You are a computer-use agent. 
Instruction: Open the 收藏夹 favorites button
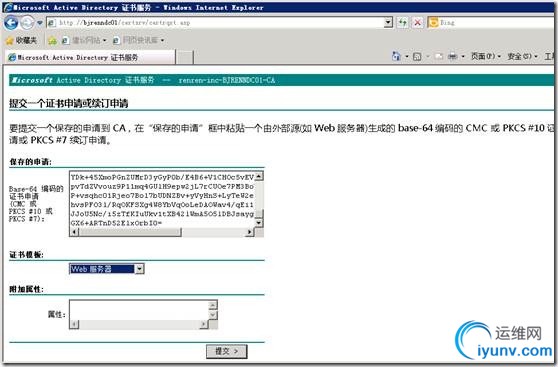(21, 41)
